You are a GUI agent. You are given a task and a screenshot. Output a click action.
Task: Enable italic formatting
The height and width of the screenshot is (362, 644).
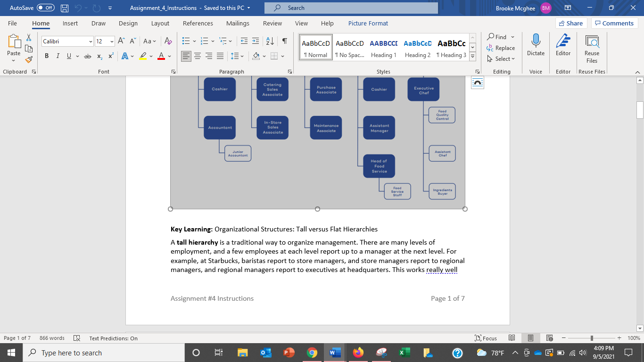click(58, 56)
